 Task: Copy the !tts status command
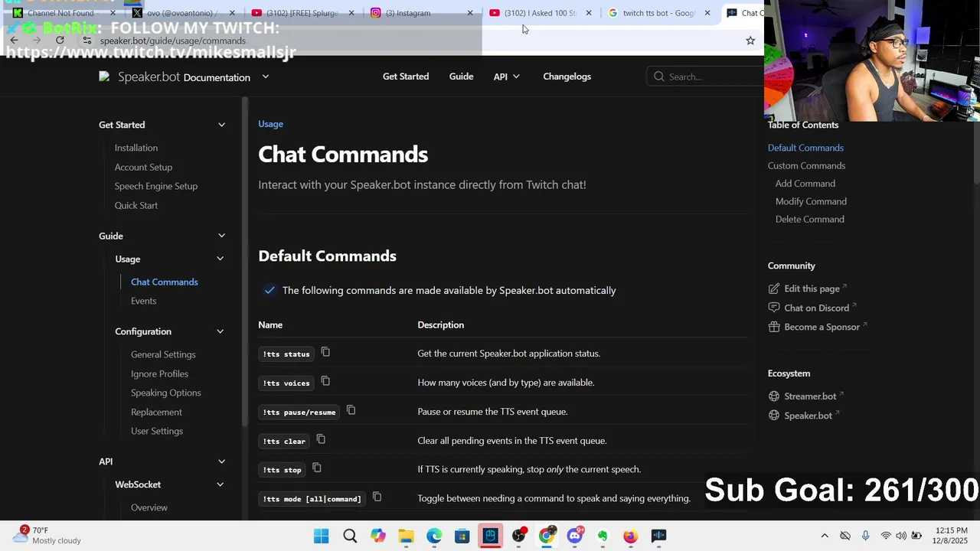coord(325,352)
